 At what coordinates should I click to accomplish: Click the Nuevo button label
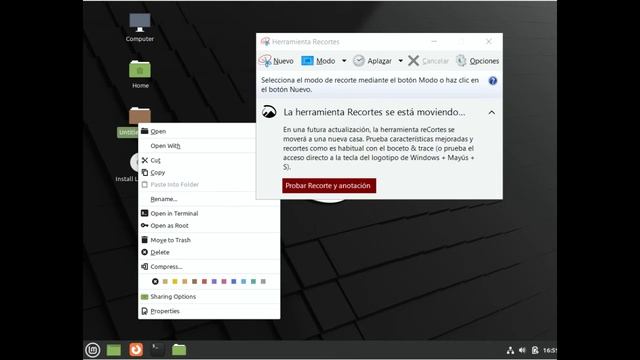click(x=283, y=61)
